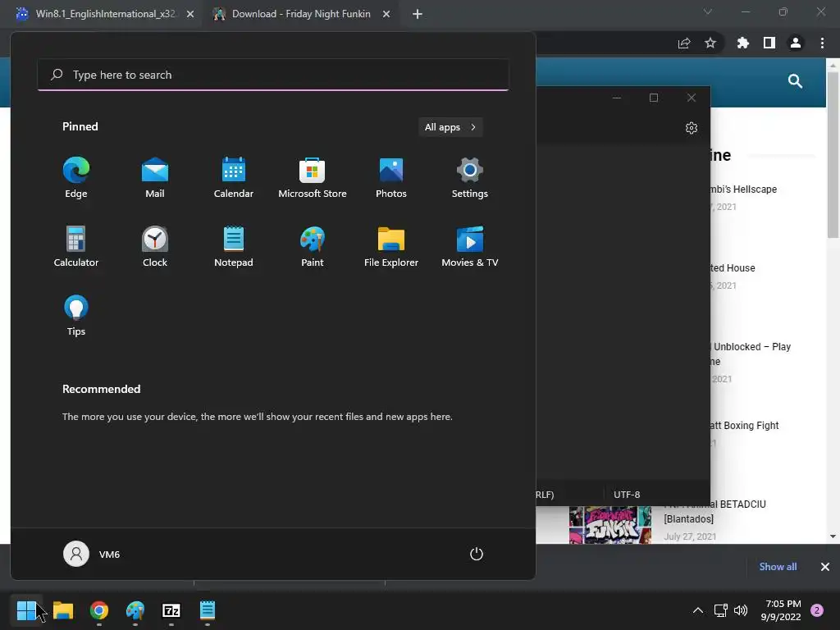Bookmark this page with the star
The height and width of the screenshot is (630, 840).
pyautogui.click(x=710, y=43)
